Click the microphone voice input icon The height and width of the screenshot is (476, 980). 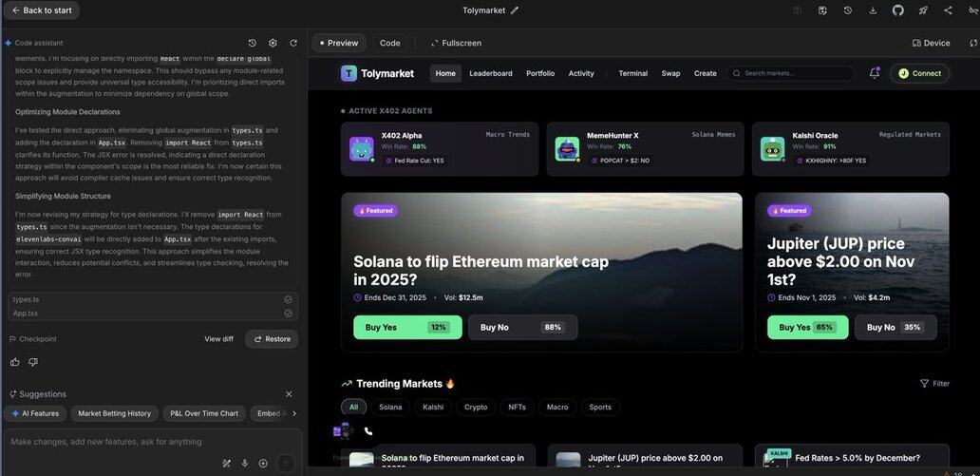coord(245,463)
